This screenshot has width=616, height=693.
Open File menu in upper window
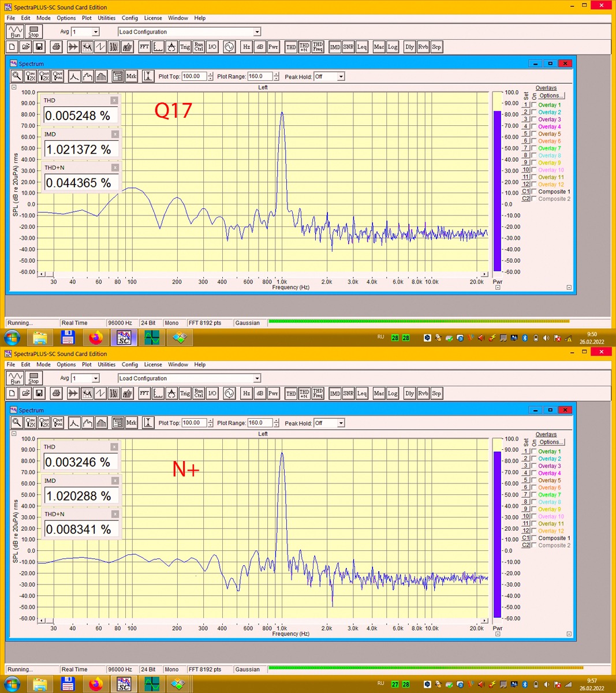click(11, 18)
